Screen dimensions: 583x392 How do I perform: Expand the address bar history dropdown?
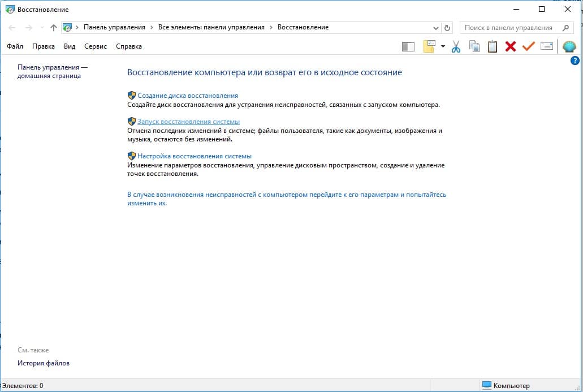pyautogui.click(x=435, y=28)
